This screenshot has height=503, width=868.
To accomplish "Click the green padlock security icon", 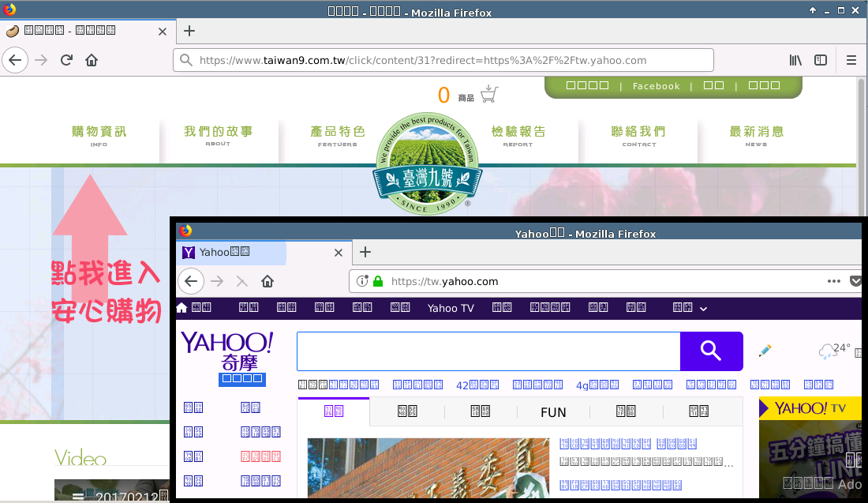I will (378, 281).
